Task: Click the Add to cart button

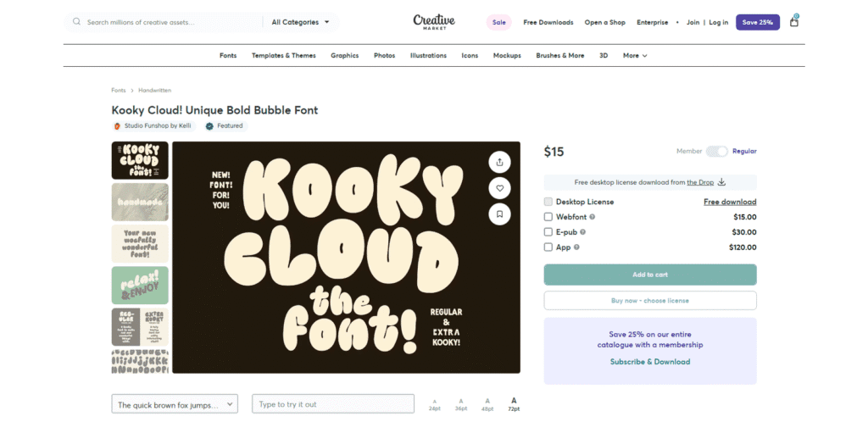Action: coord(650,275)
